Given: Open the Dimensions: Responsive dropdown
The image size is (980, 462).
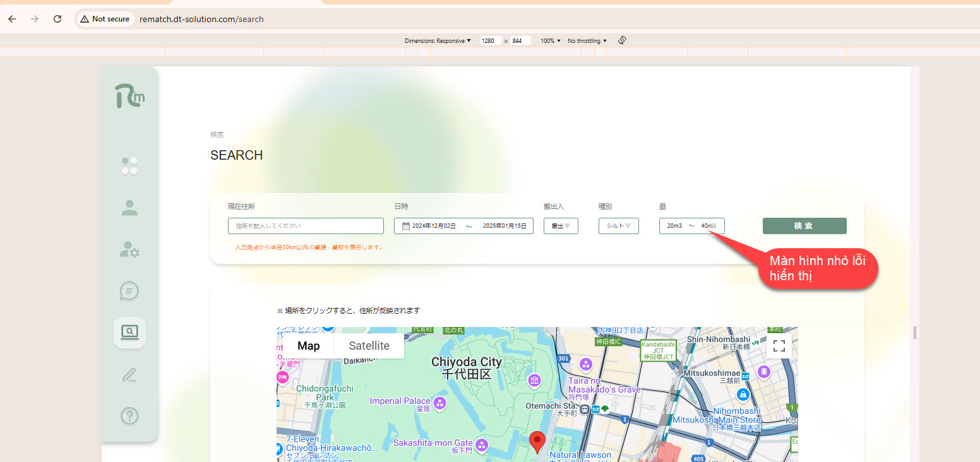Looking at the screenshot, I should 438,41.
